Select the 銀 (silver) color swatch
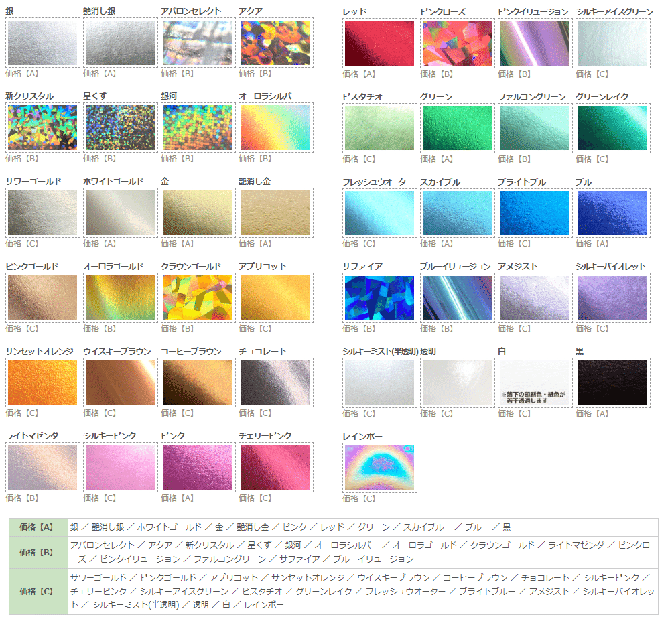The height and width of the screenshot is (621, 672). [x=42, y=43]
